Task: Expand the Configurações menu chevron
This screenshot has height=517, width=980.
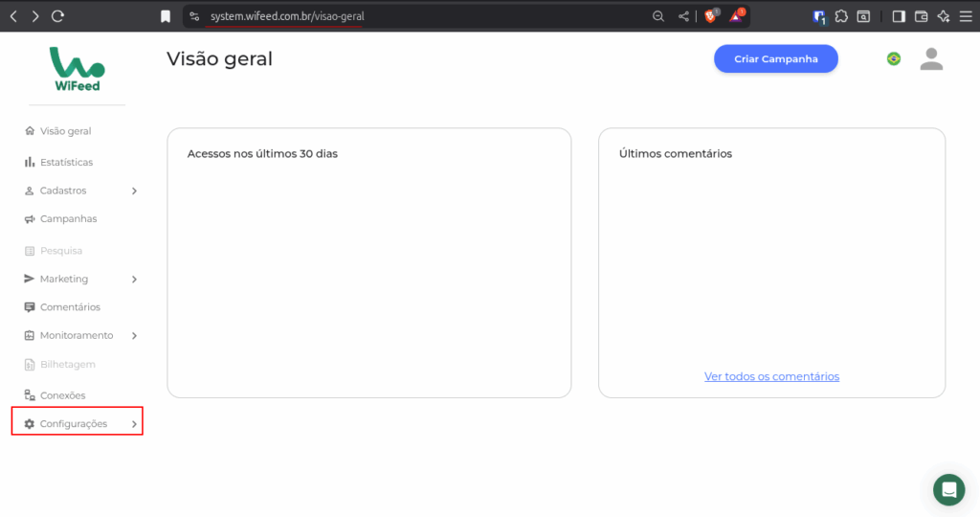Action: [134, 424]
